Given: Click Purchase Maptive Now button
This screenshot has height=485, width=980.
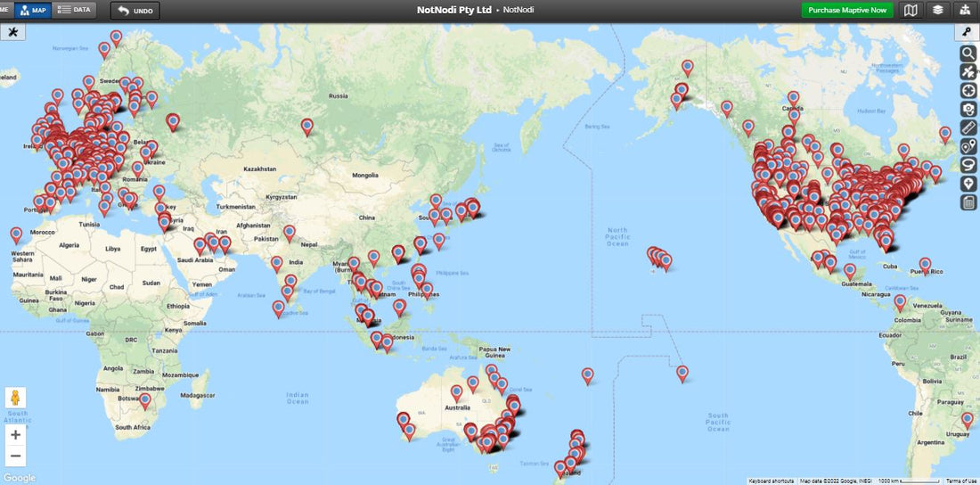Looking at the screenshot, I should 847,10.
